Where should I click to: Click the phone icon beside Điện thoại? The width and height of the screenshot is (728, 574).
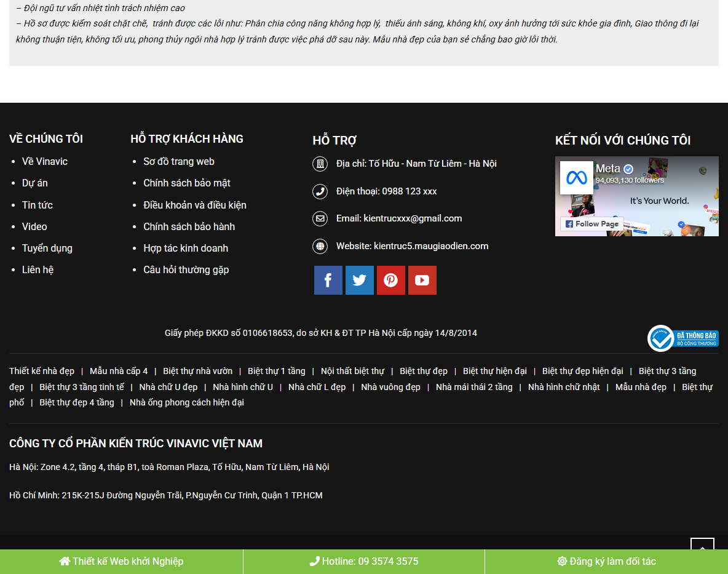[320, 191]
